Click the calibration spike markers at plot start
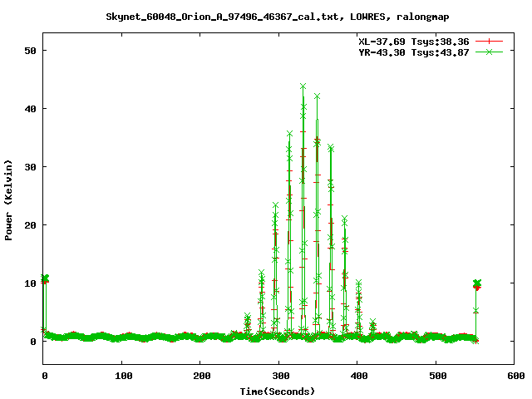Viewport: 532px width, 399px height. (45, 279)
